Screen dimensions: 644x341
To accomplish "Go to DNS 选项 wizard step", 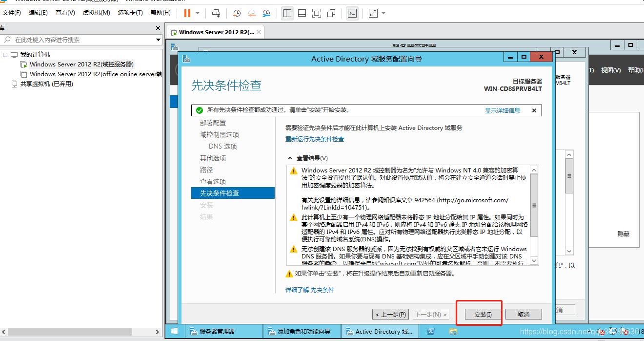I will point(223,147).
